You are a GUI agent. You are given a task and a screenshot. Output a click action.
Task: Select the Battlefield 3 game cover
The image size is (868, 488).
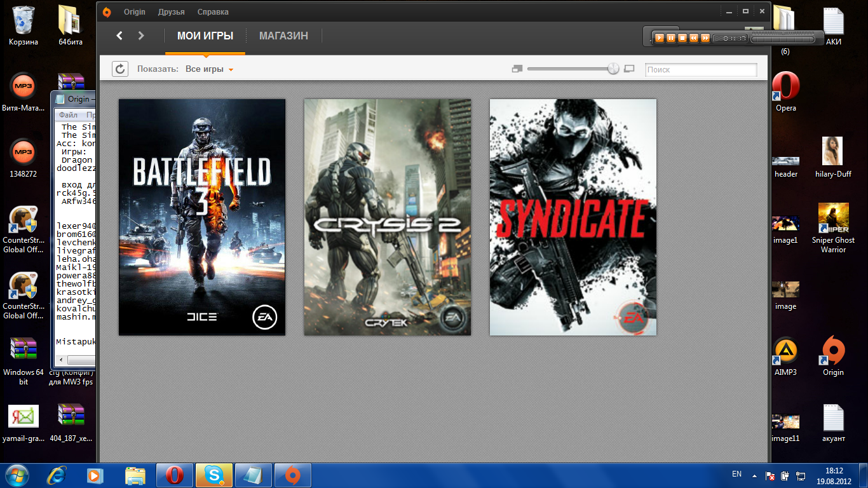click(x=202, y=217)
